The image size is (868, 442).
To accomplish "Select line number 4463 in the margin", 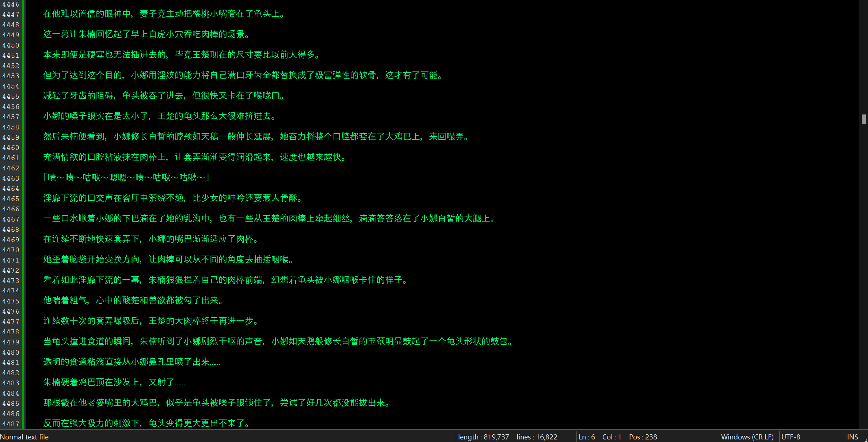I will 11,178.
